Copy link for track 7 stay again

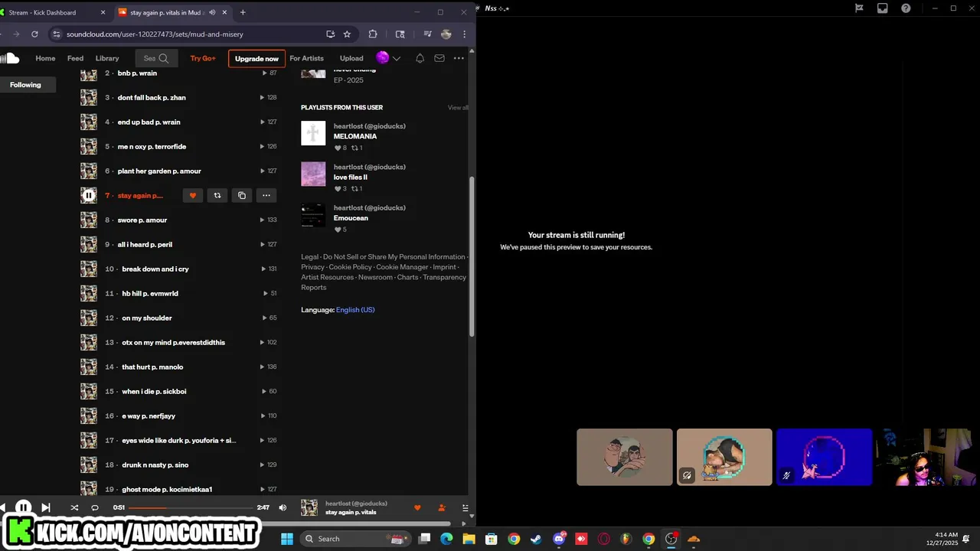[241, 195]
